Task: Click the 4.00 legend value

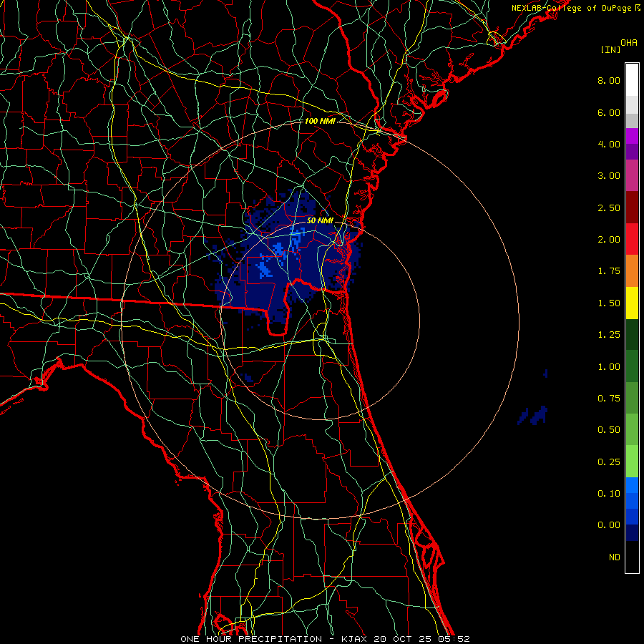Action: pyautogui.click(x=609, y=144)
